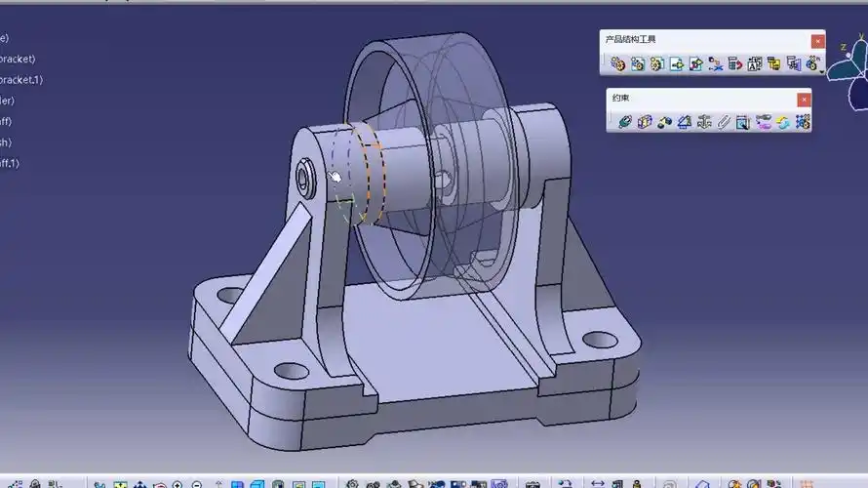Open Manage Representations icon
868x488 pixels.
(794, 63)
